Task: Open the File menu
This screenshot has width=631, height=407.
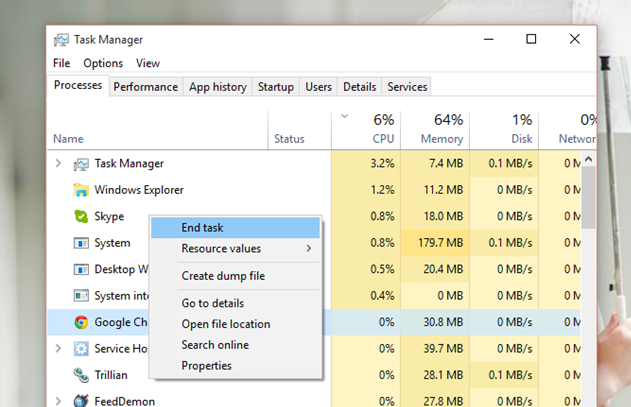Action: (62, 63)
